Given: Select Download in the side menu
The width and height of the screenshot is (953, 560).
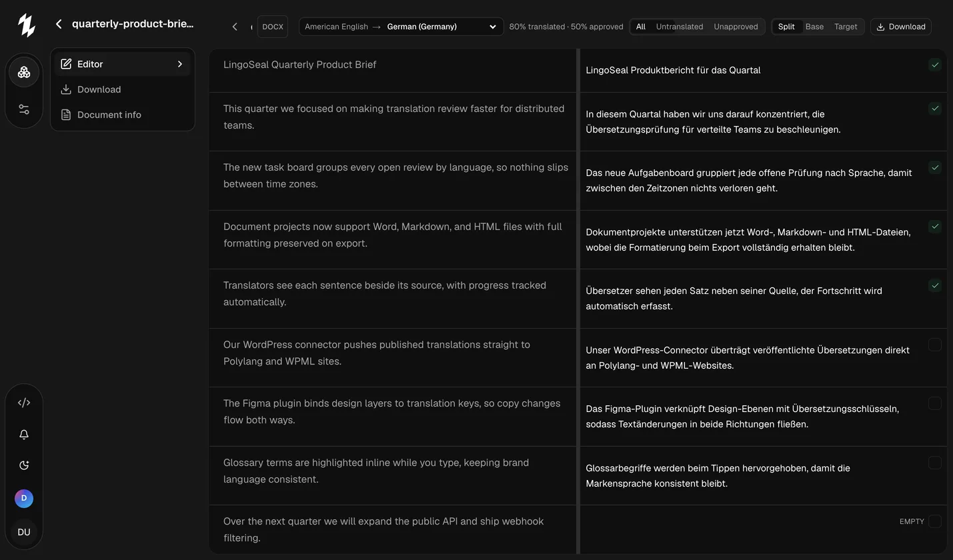Looking at the screenshot, I should [123, 89].
